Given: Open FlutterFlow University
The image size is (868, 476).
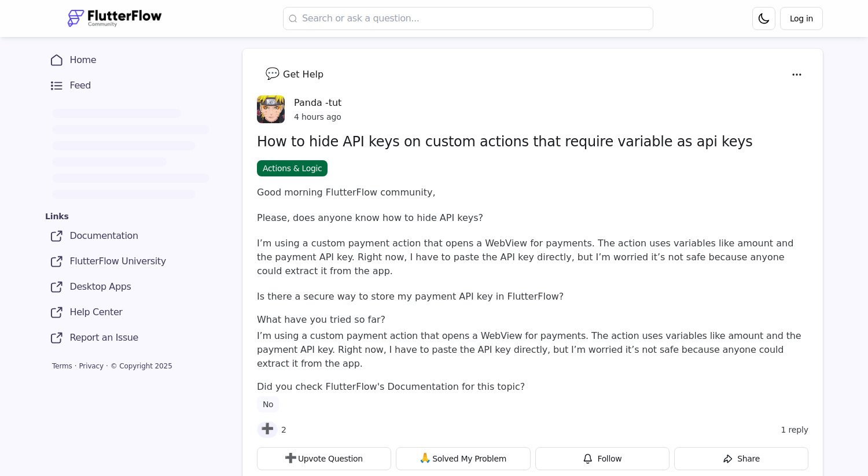Looking at the screenshot, I should [x=117, y=261].
